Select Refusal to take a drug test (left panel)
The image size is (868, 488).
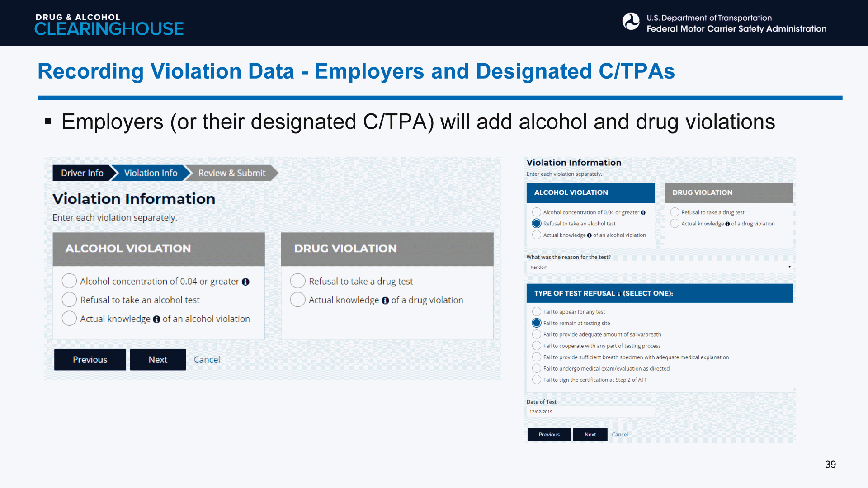(x=297, y=281)
